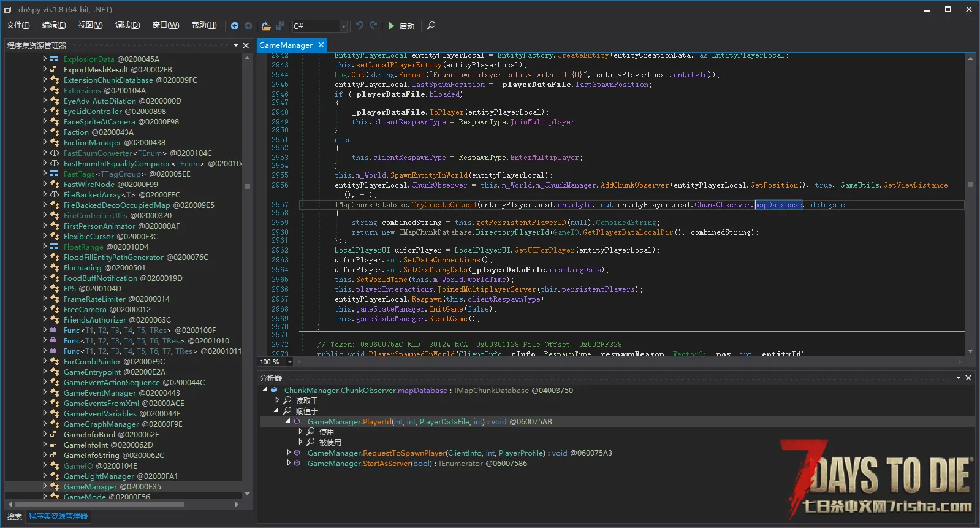Open the 文件(F) menu
980x528 pixels.
(x=18, y=25)
